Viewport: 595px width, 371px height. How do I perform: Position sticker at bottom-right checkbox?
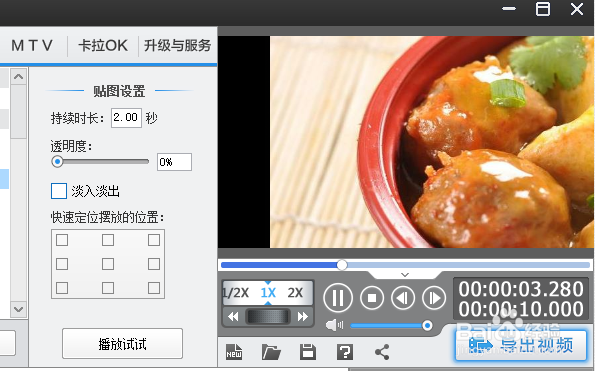coord(154,288)
